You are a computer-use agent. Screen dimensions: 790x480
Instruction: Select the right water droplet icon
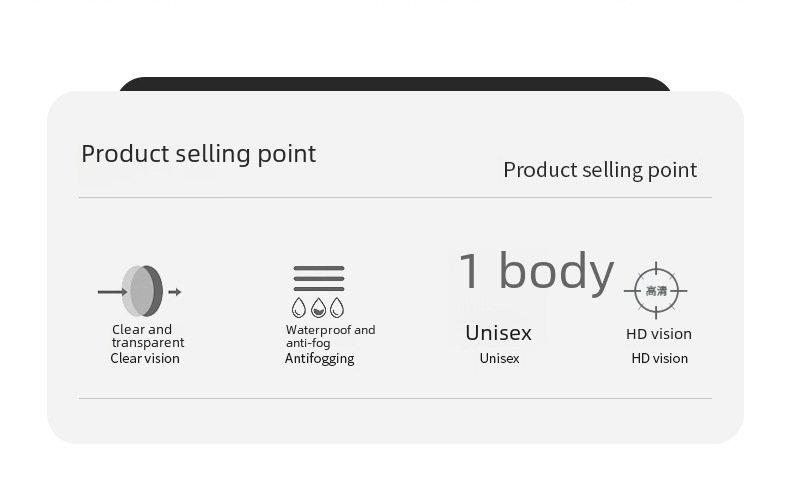[x=337, y=308]
